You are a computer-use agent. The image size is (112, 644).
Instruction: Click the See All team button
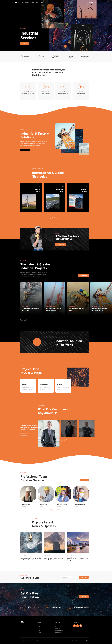pos(84,480)
